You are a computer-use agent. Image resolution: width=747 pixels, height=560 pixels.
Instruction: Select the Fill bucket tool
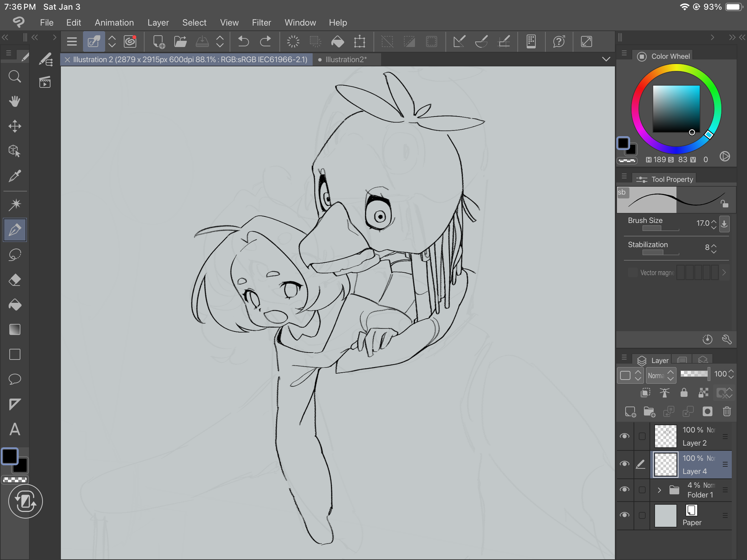point(15,305)
